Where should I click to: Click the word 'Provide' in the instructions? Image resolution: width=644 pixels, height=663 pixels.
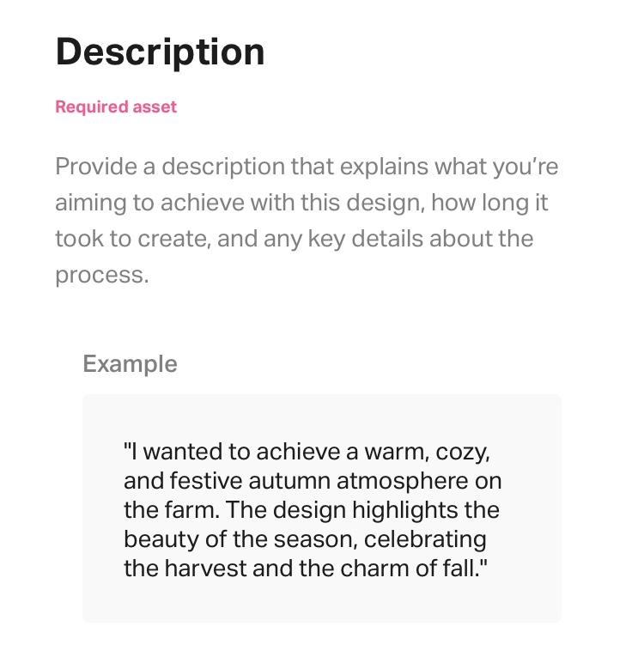pos(96,166)
